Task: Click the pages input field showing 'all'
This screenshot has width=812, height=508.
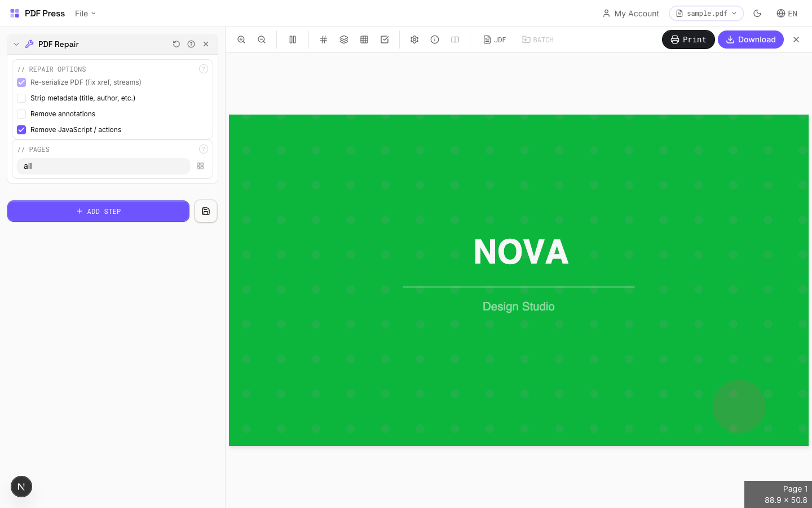Action: [103, 166]
